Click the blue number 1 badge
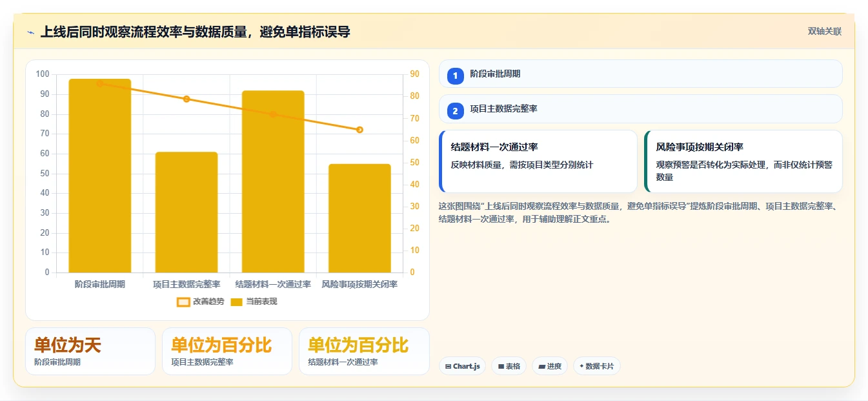Image resolution: width=868 pixels, height=401 pixels. pyautogui.click(x=456, y=76)
